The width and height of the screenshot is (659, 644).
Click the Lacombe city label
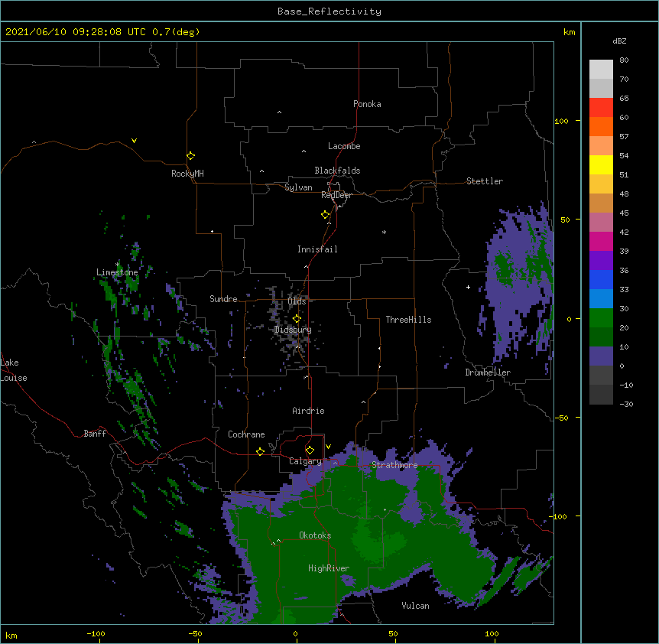344,146
